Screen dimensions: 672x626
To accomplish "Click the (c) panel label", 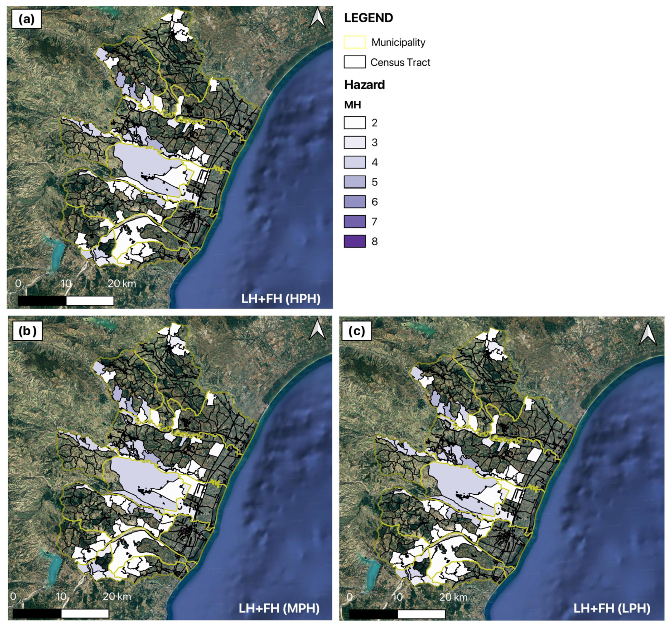I will (356, 331).
